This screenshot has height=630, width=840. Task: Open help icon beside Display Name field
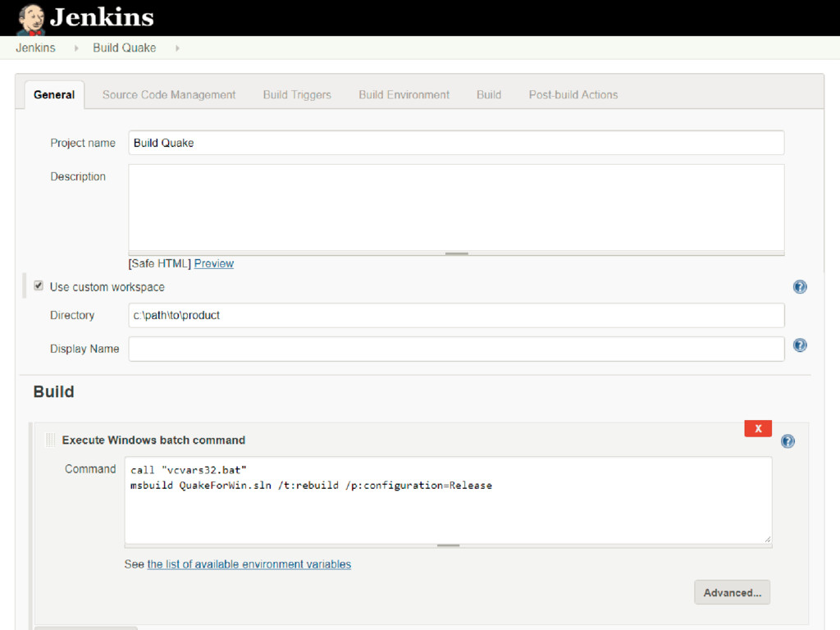800,345
